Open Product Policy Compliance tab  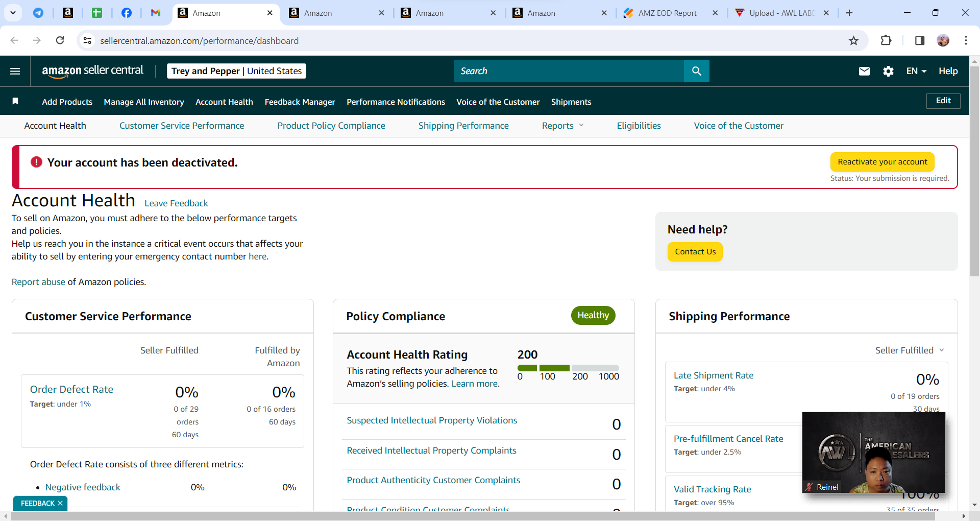click(x=331, y=126)
